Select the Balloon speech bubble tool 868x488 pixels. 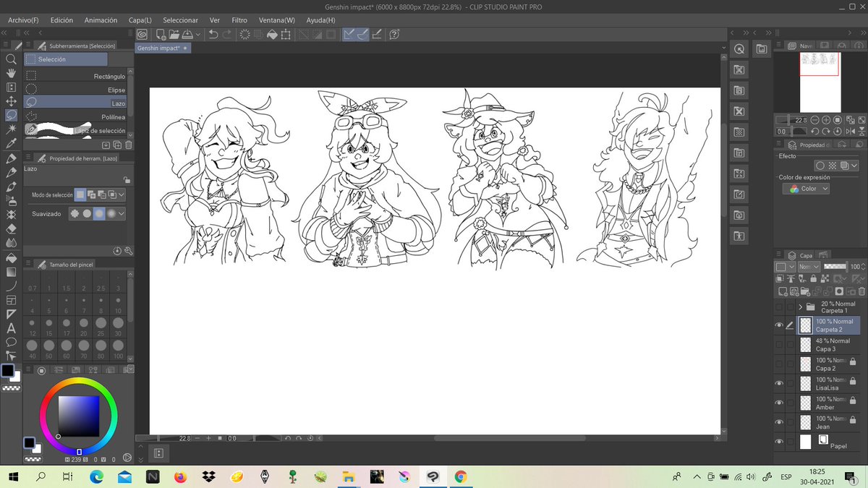[x=11, y=342]
